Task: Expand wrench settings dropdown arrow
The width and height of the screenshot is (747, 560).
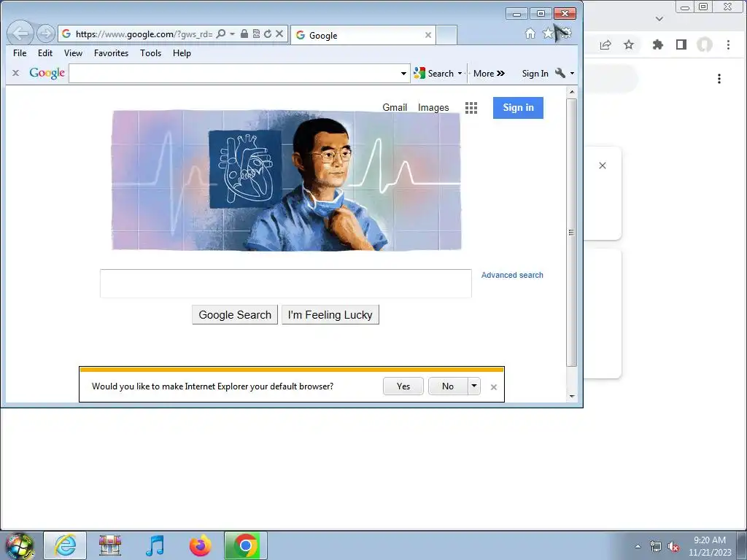Action: pyautogui.click(x=572, y=74)
